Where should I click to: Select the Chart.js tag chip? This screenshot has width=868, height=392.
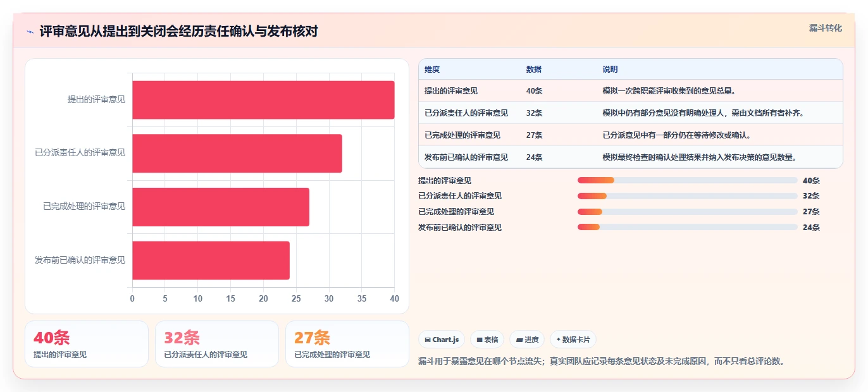pos(442,340)
